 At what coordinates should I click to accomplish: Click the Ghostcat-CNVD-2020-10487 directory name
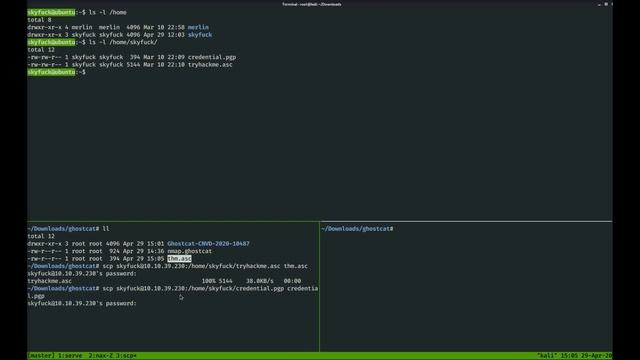pos(208,244)
